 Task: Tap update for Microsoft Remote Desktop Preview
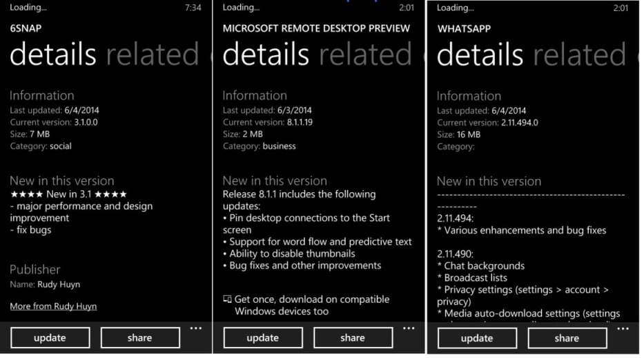(263, 338)
